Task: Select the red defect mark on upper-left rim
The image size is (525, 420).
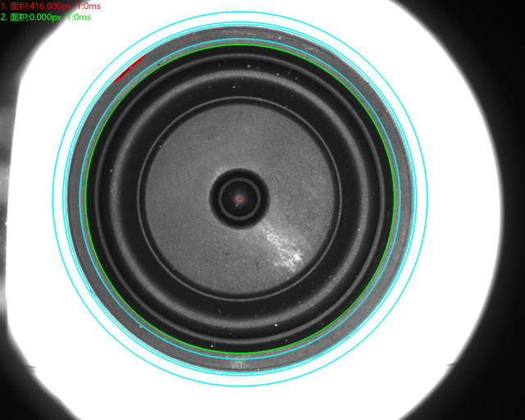Action: [x=130, y=69]
